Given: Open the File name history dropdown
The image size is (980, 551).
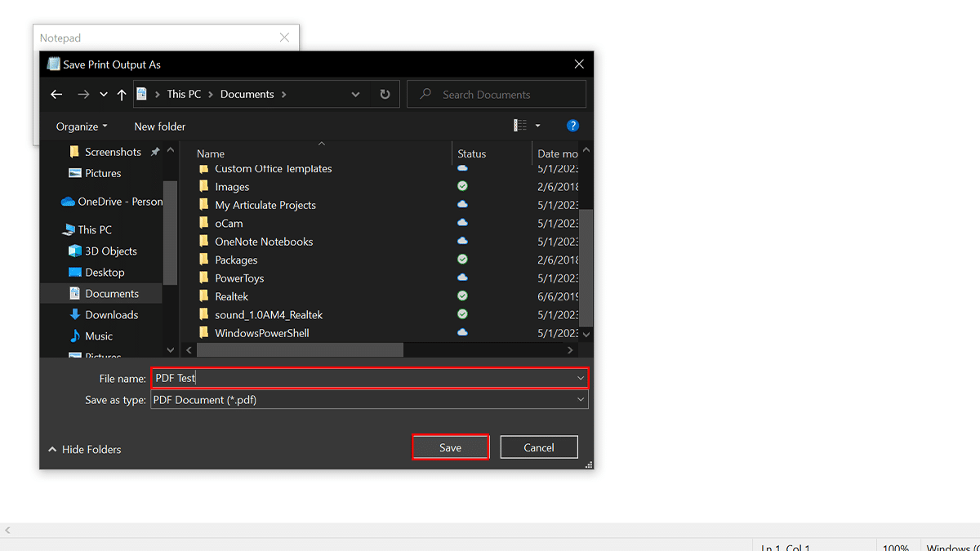Looking at the screenshot, I should click(581, 378).
